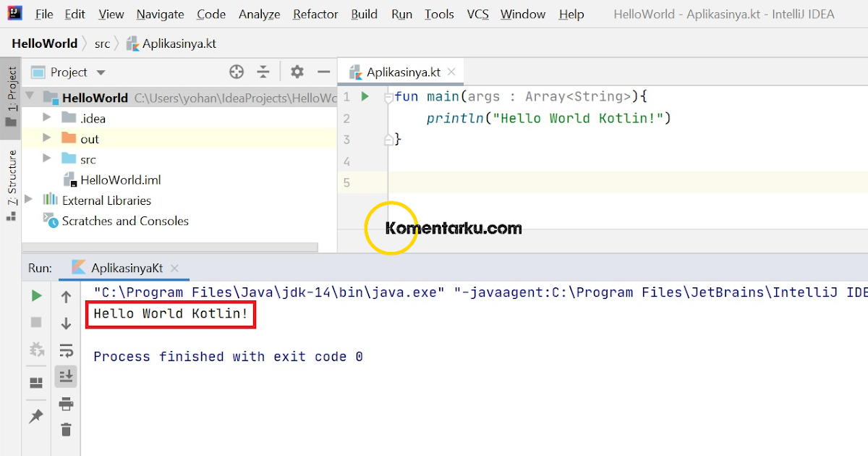Open the Analyze menu
This screenshot has height=456, width=868.
click(x=259, y=14)
